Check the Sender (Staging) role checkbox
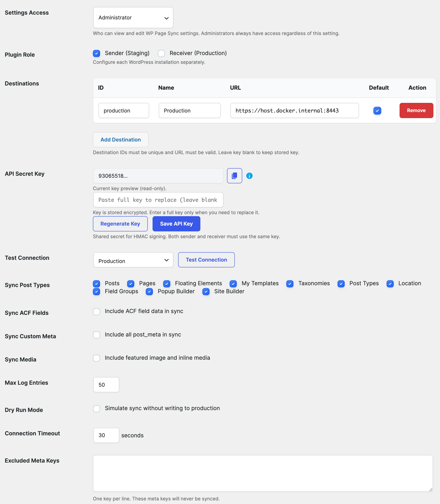This screenshot has width=440, height=504. [96, 53]
